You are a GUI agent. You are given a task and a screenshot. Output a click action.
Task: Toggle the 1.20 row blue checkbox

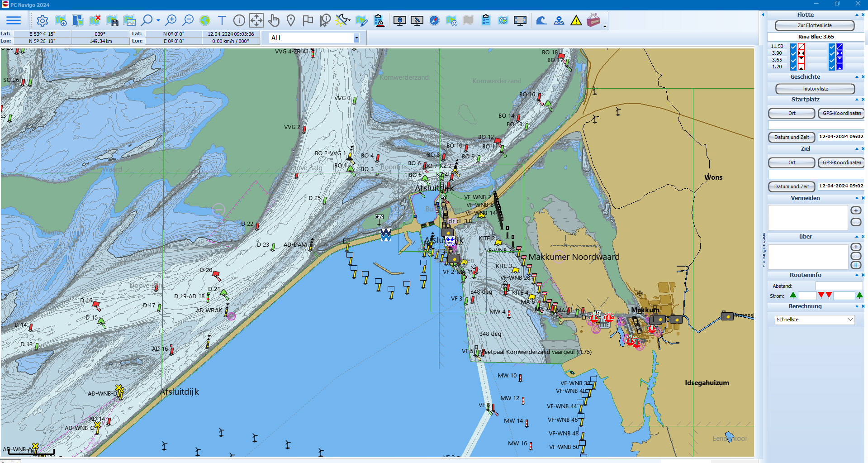793,67
